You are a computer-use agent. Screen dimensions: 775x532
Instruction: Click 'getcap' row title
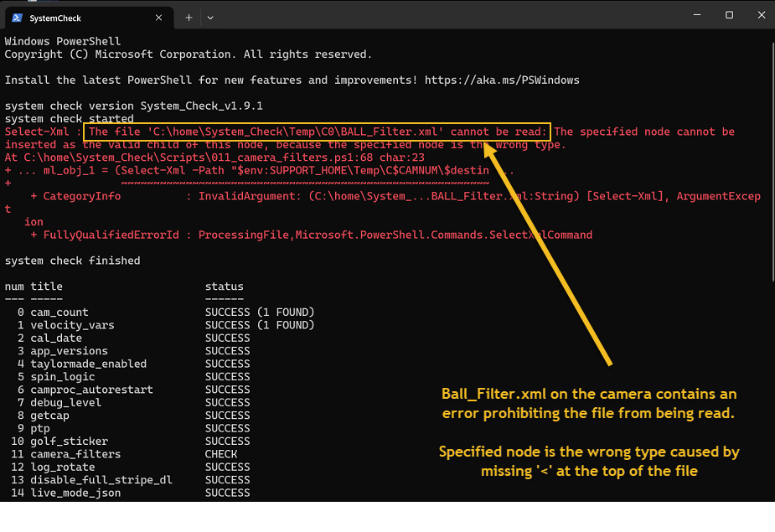coord(50,416)
